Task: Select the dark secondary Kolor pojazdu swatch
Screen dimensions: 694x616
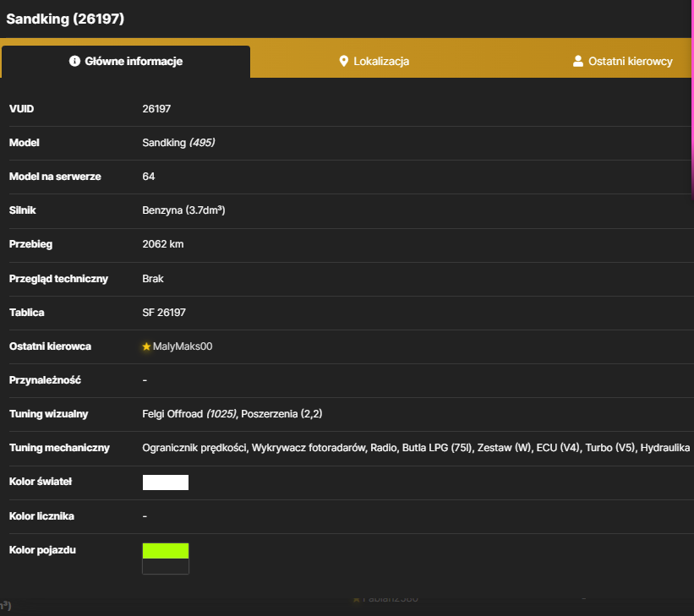Action: point(166,566)
